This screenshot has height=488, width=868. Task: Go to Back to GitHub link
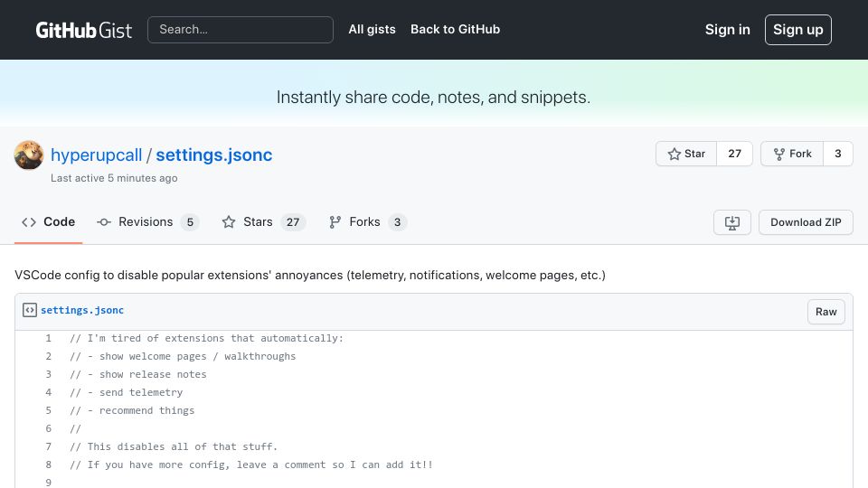coord(455,29)
